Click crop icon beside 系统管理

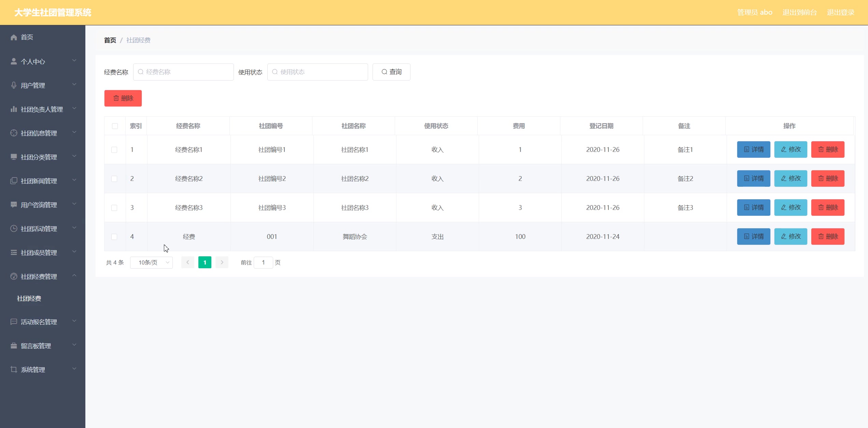[x=14, y=370]
